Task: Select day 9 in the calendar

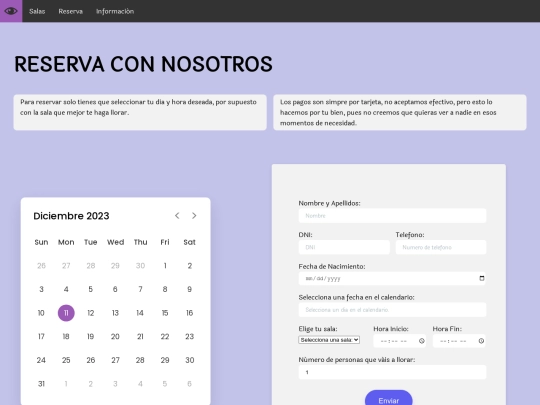Action: pyautogui.click(x=189, y=289)
